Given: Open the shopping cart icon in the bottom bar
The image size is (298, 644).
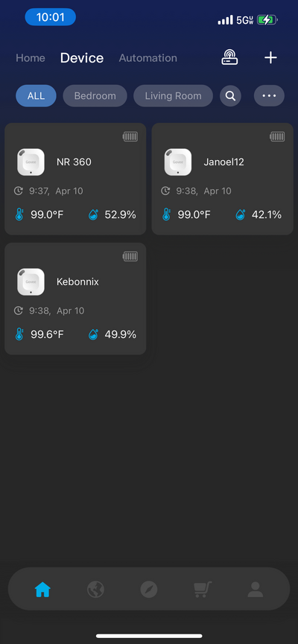Looking at the screenshot, I should point(202,590).
